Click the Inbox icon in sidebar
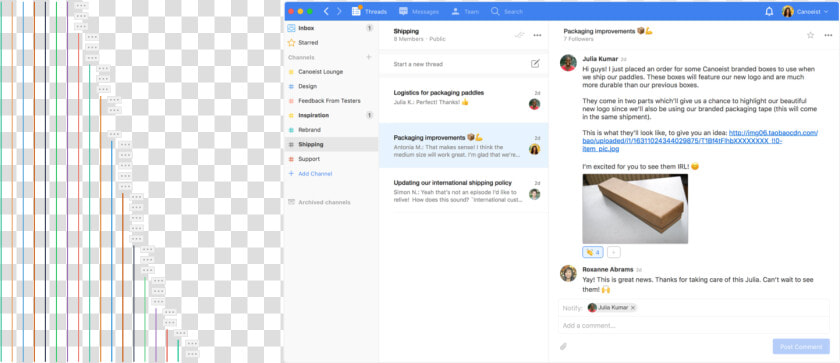 coord(291,28)
